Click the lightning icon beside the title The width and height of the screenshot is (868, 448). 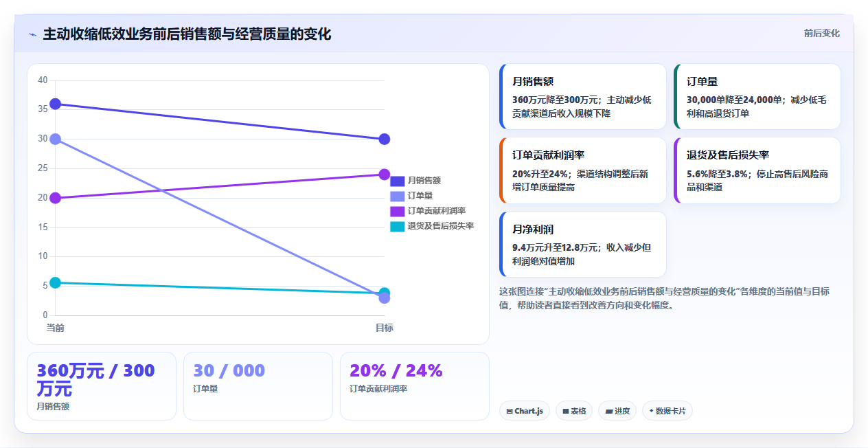[32, 34]
